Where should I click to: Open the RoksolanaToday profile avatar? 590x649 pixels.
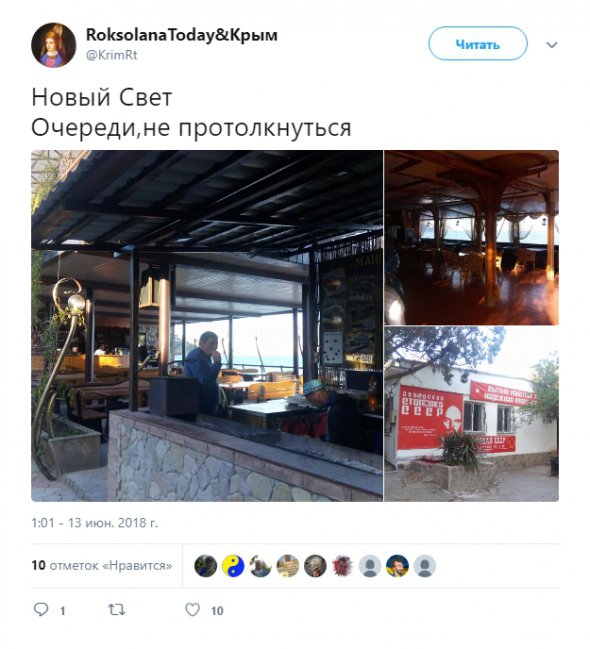click(54, 45)
